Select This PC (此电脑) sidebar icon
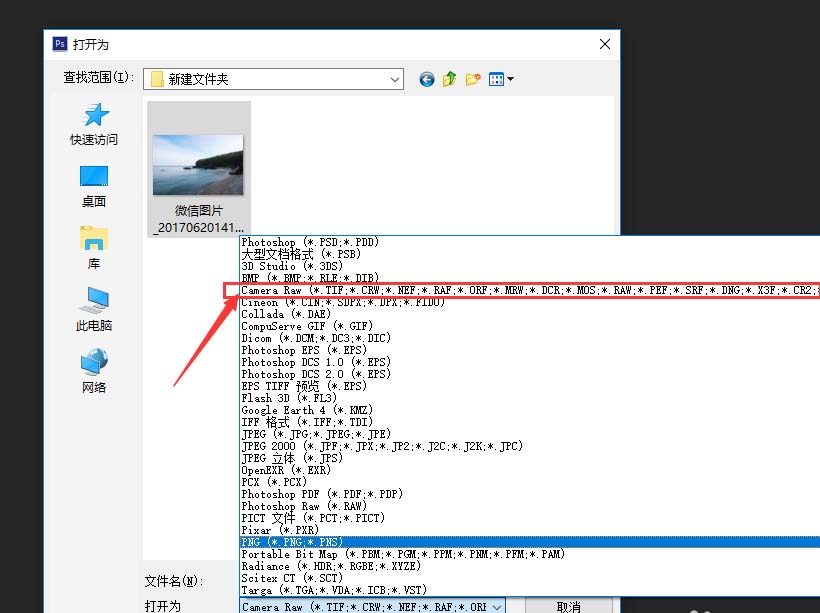The image size is (820, 613). (x=94, y=309)
